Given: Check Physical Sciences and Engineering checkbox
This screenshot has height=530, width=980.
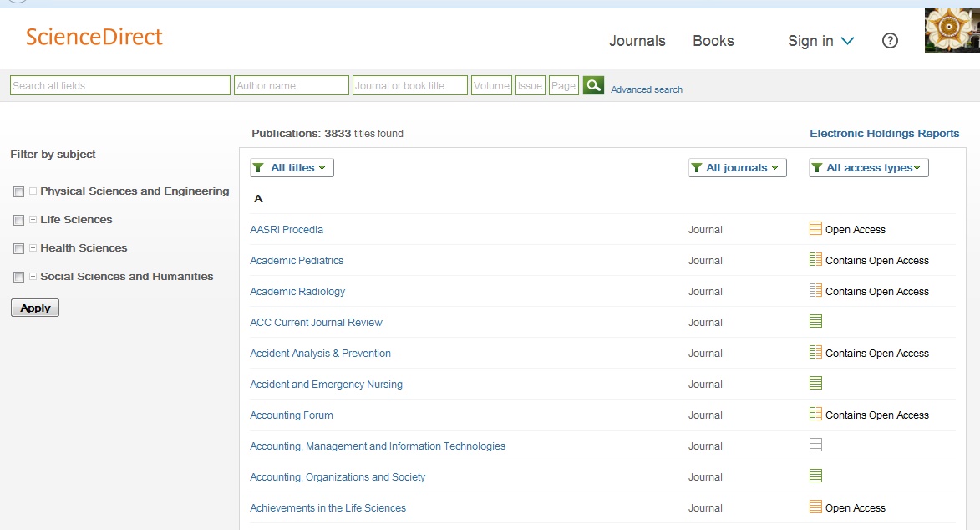Looking at the screenshot, I should 18,191.
